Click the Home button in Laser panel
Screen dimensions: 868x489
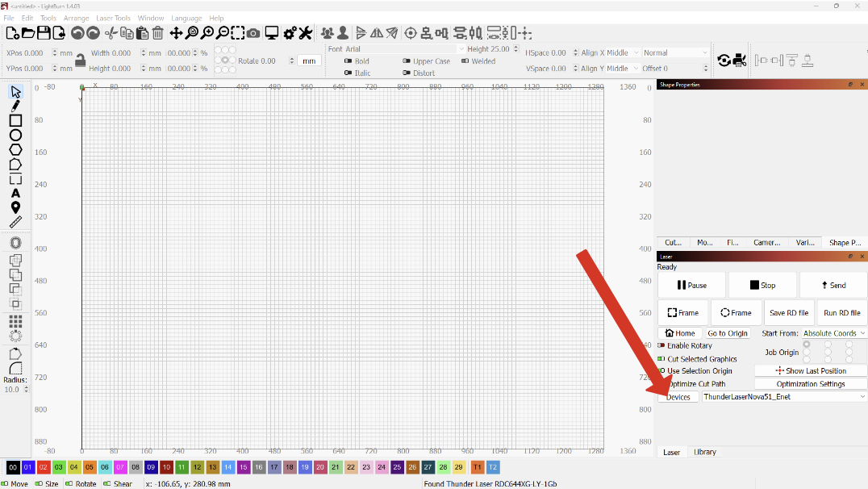(680, 333)
